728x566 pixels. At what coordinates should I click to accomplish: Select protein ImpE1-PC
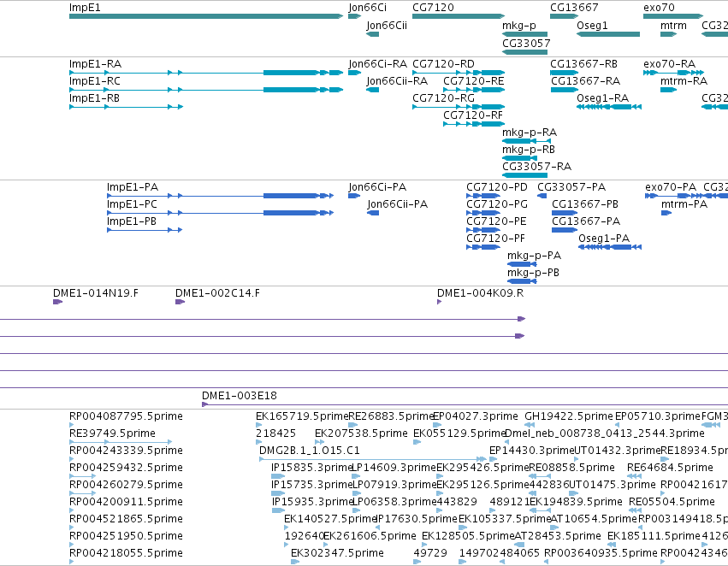coord(220,214)
